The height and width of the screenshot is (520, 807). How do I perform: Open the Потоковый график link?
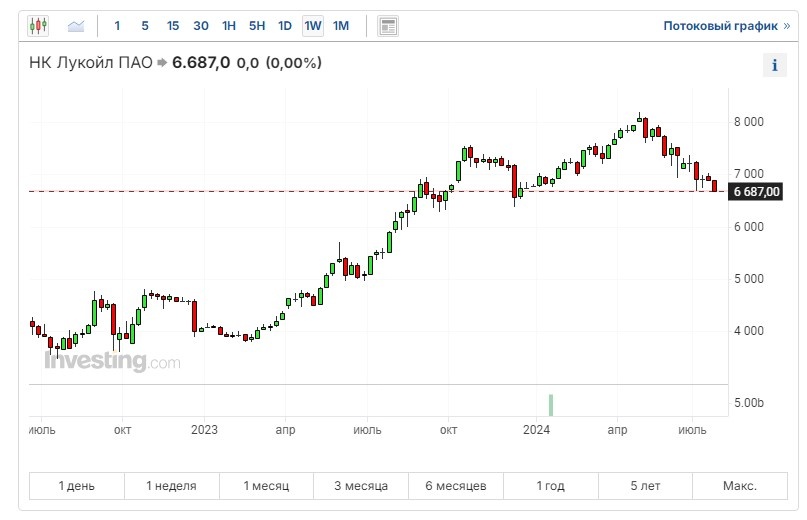tap(726, 25)
